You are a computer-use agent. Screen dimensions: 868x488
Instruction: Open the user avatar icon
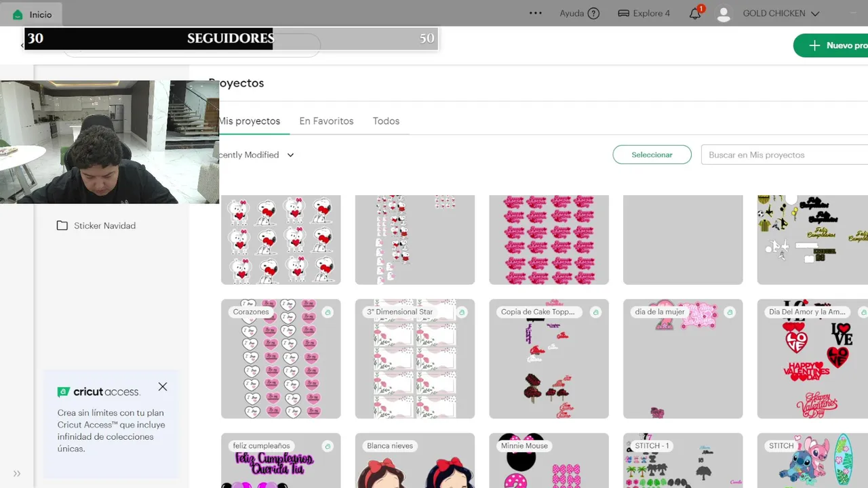pyautogui.click(x=724, y=14)
